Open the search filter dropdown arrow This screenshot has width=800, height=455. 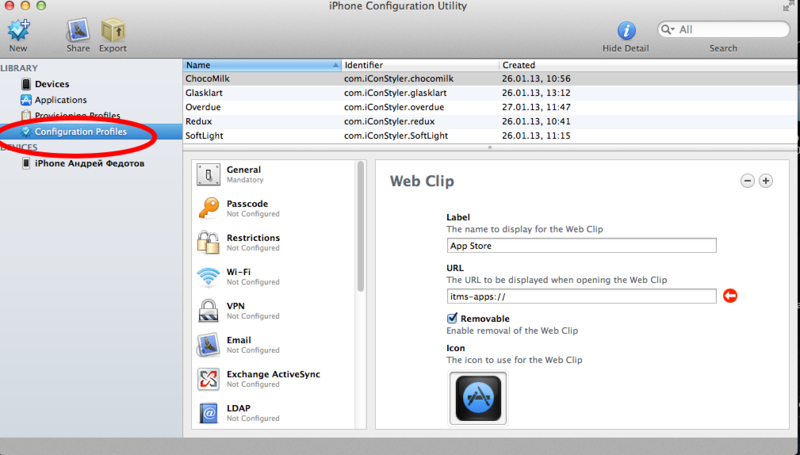coord(667,30)
